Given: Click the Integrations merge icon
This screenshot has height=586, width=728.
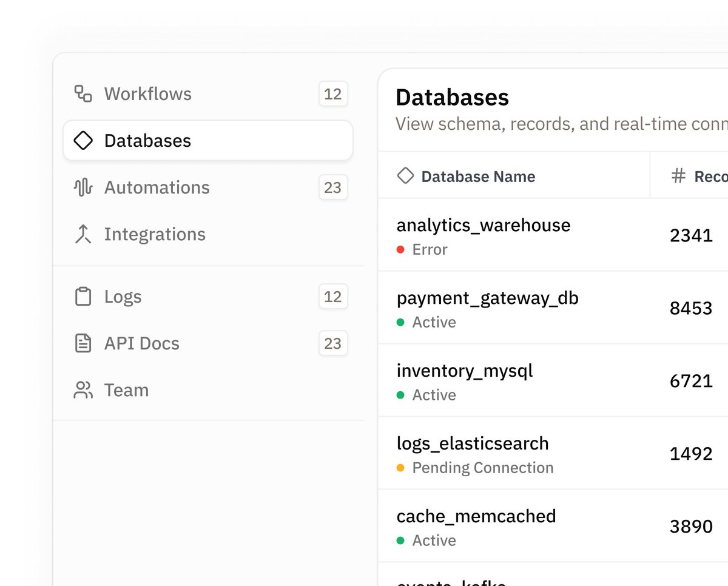Looking at the screenshot, I should pyautogui.click(x=83, y=234).
